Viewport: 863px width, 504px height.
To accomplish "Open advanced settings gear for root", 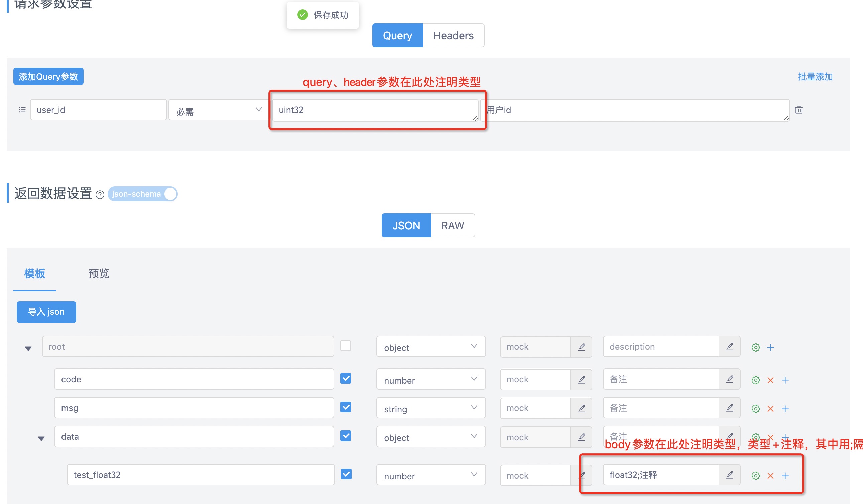I will click(x=756, y=348).
